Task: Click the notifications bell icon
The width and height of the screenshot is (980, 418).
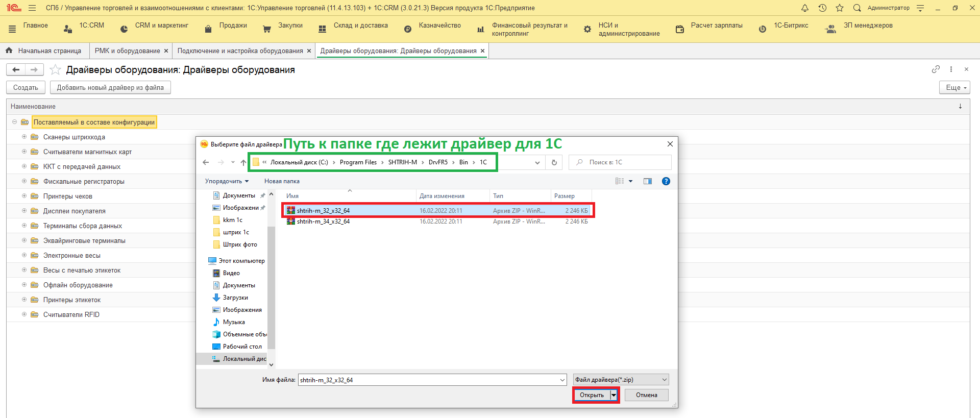Action: coord(805,8)
